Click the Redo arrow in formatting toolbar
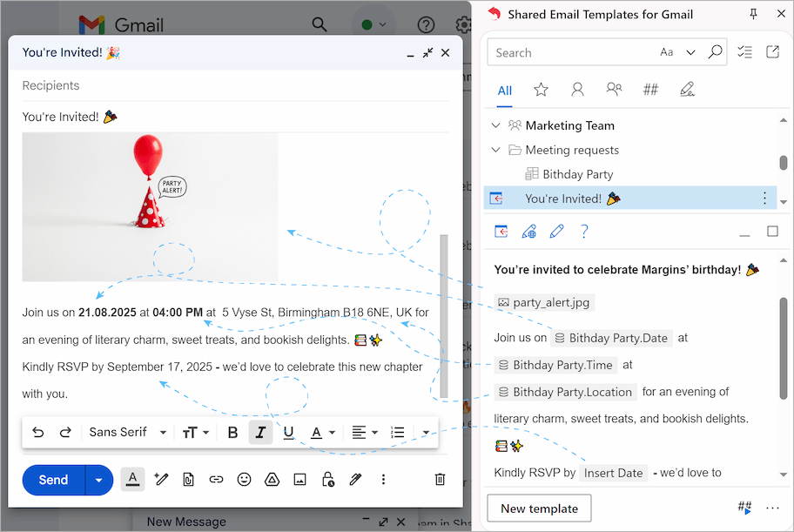Screen dimensions: 794x532 (x=65, y=432)
